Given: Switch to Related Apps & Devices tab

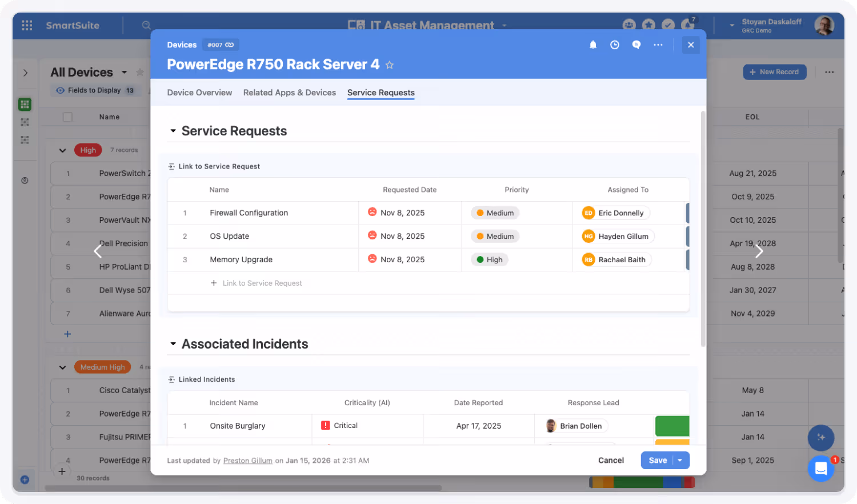Looking at the screenshot, I should [x=290, y=93].
